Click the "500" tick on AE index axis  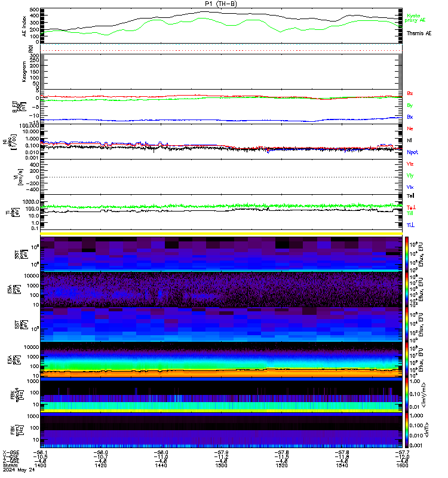[x=35, y=10]
